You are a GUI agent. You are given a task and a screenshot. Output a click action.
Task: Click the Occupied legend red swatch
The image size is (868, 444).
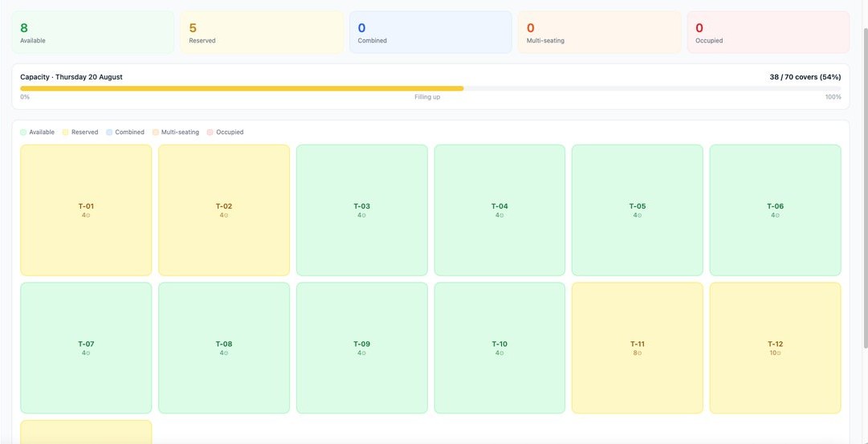click(x=210, y=132)
